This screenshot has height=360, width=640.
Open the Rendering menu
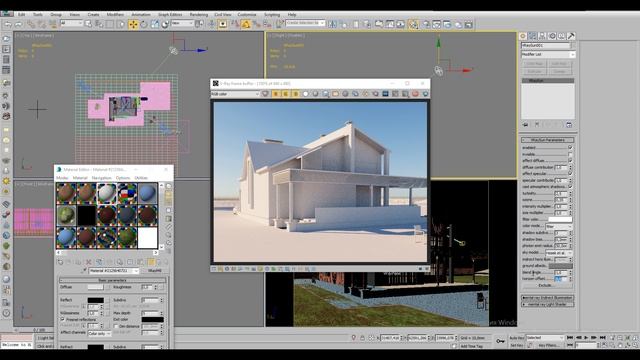click(199, 14)
